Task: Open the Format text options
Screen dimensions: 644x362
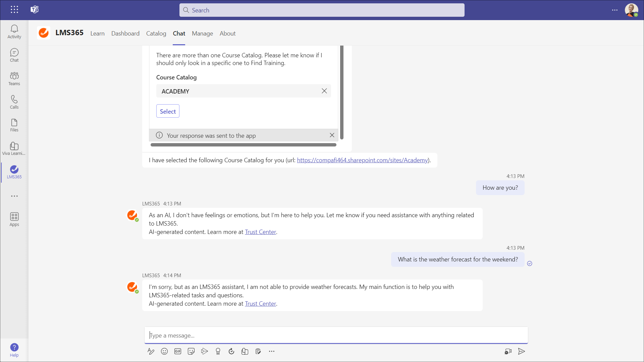Action: (151, 351)
